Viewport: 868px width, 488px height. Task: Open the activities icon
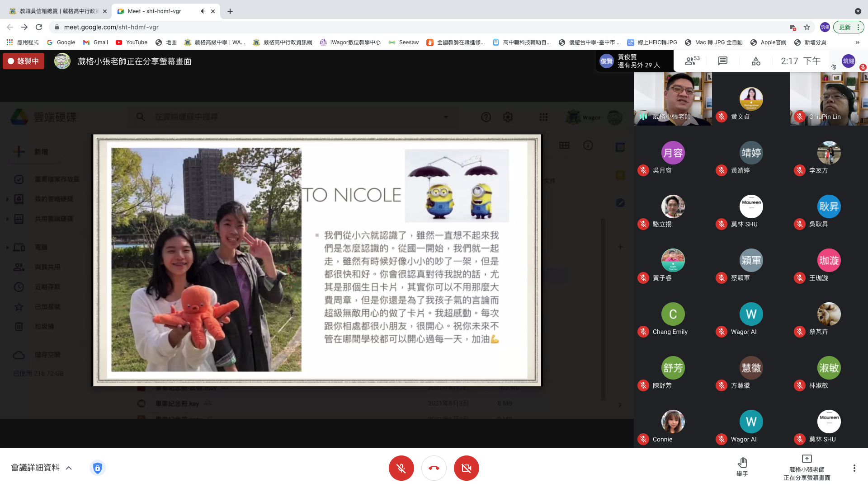pyautogui.click(x=756, y=61)
